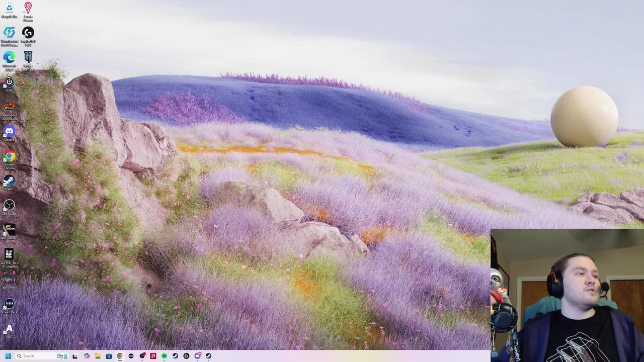Select the blue lightning-bolt shortcut under Recycle Bin
Image resolution: width=644 pixels, height=362 pixels.
click(x=9, y=36)
